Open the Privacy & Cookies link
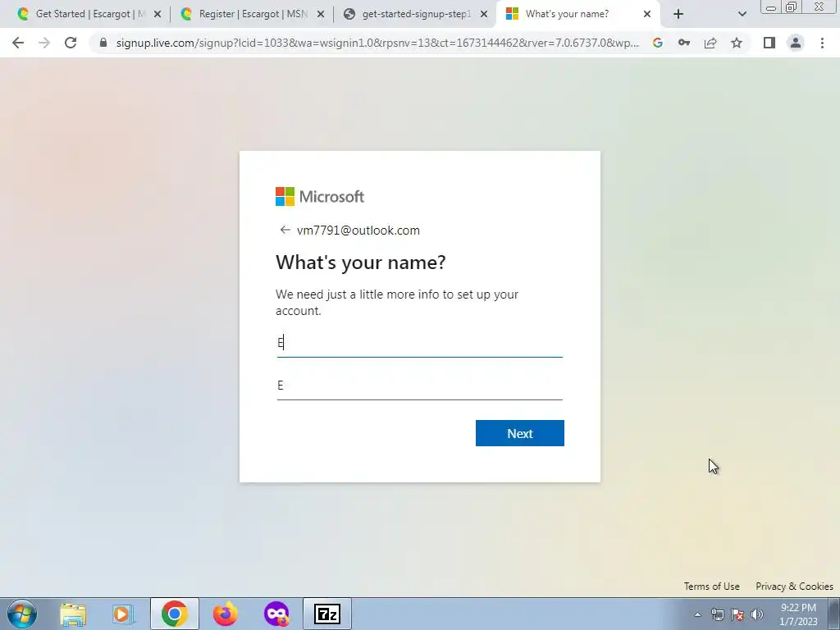This screenshot has width=840, height=630. click(794, 586)
